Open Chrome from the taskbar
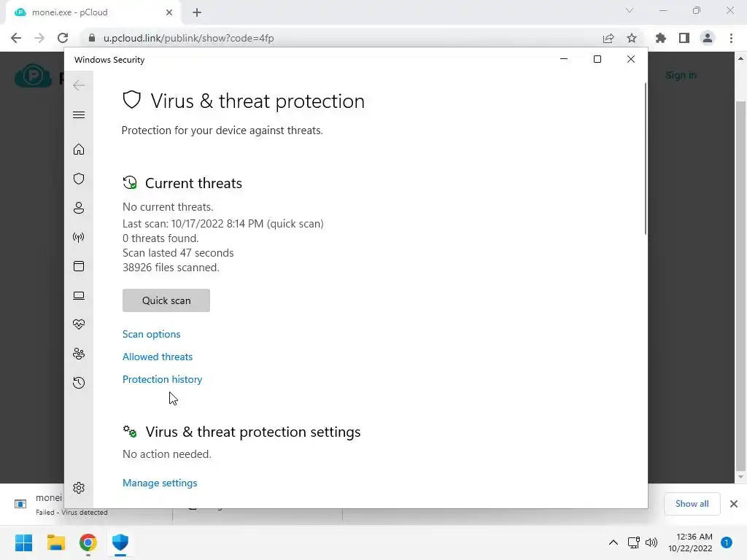This screenshot has width=747, height=560. (x=88, y=542)
